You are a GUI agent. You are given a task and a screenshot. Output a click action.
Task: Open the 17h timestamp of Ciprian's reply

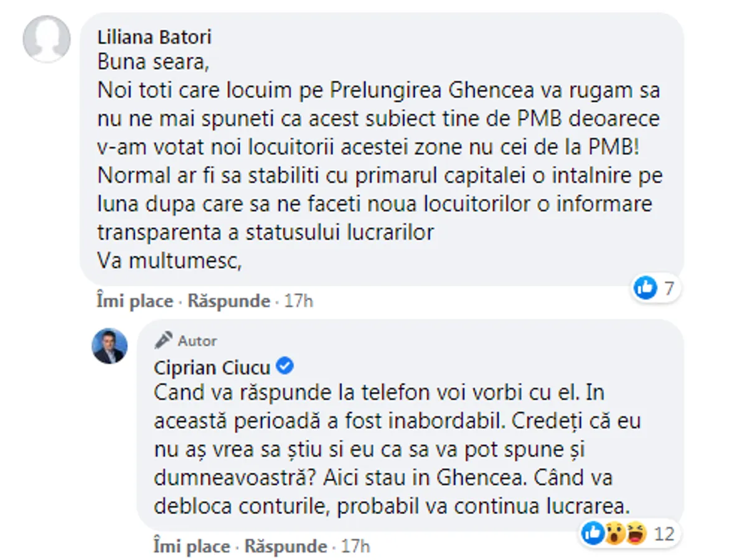[355, 547]
